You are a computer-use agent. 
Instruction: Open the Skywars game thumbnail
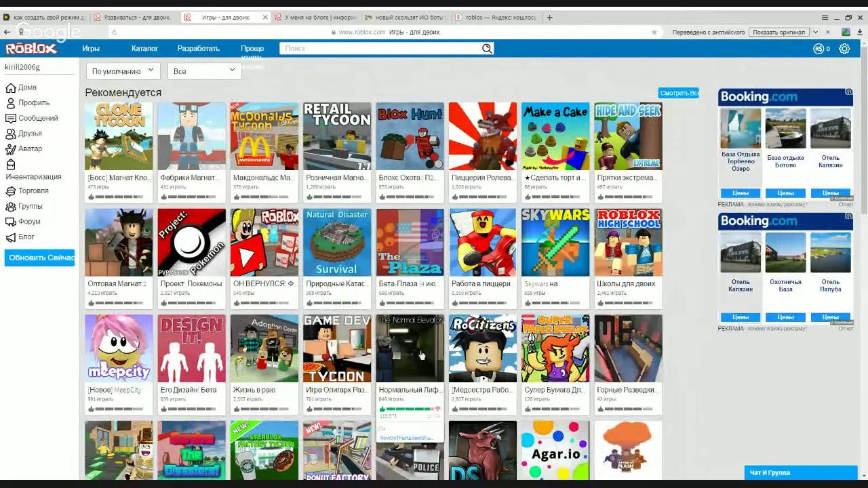click(555, 243)
